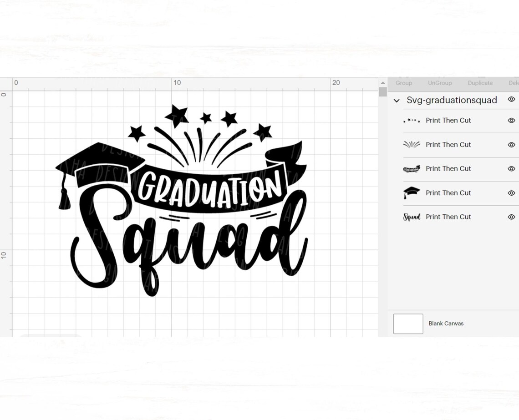519x420 pixels.
Task: Select the Duplicate toolbar option
Action: [x=480, y=83]
